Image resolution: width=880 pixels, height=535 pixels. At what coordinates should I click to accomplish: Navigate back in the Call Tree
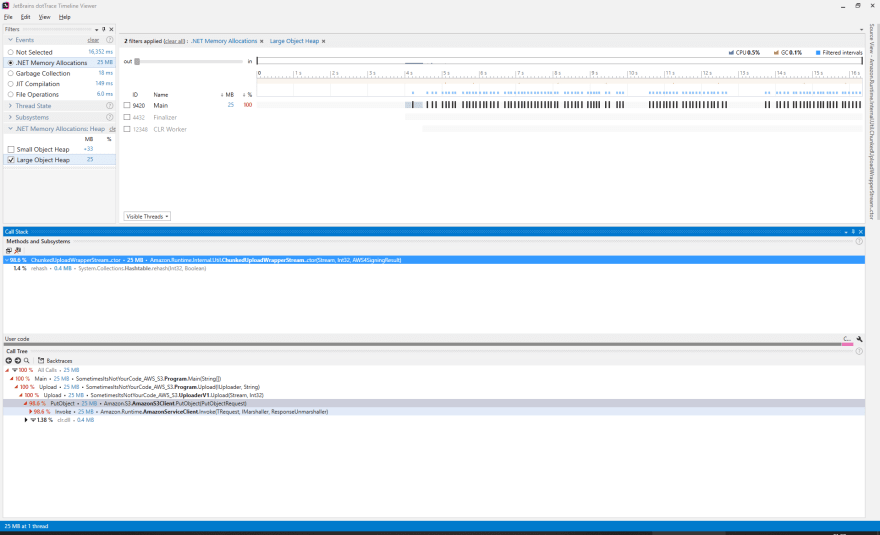pyautogui.click(x=8, y=360)
